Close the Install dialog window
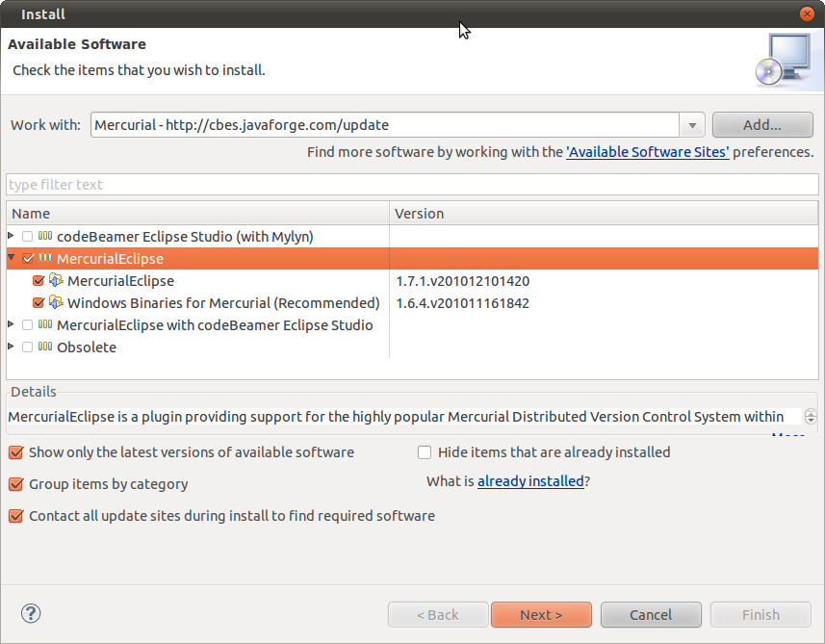825x644 pixels. (807, 13)
